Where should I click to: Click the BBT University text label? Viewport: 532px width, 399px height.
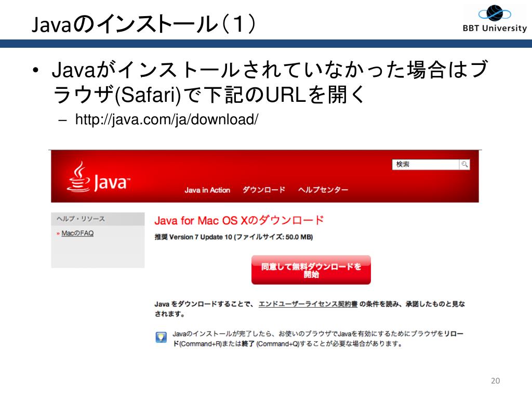[x=495, y=28]
